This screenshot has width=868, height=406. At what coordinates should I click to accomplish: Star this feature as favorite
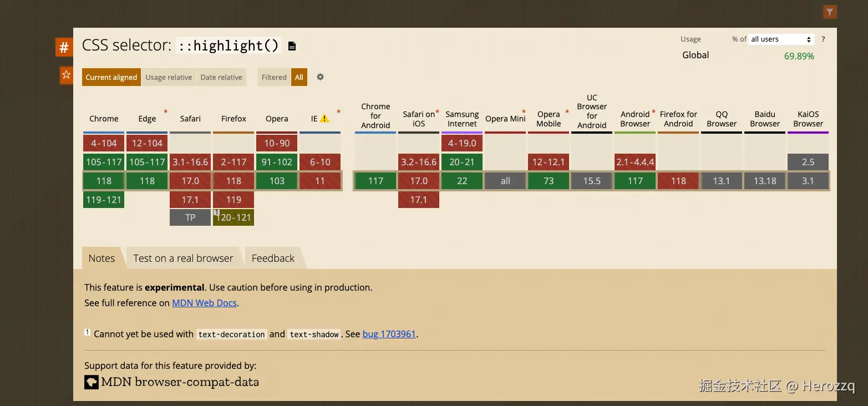[x=66, y=75]
